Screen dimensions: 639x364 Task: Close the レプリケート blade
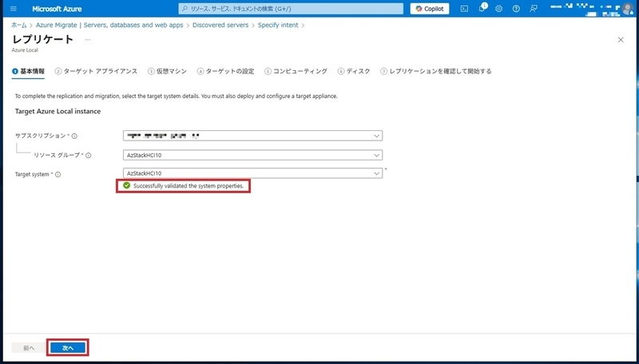[621, 39]
